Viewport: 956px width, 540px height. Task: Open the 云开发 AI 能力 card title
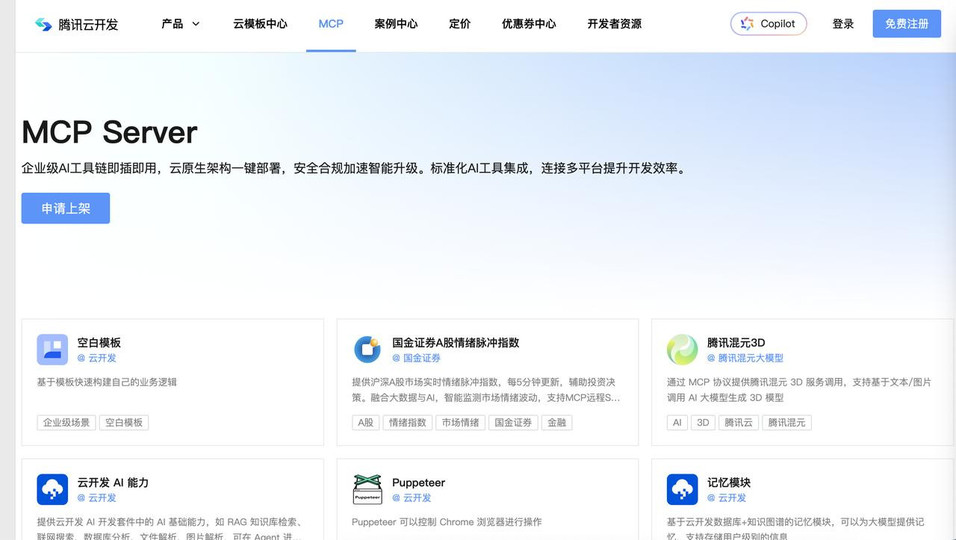(113, 483)
